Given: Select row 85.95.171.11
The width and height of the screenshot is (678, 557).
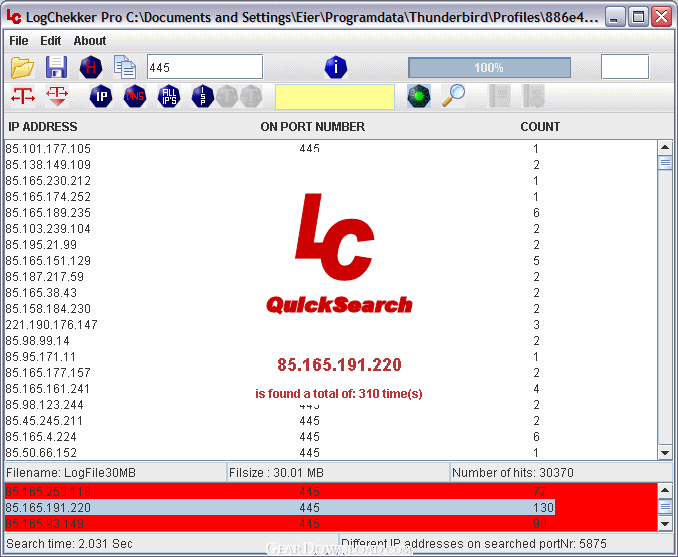Looking at the screenshot, I should click(331, 357).
